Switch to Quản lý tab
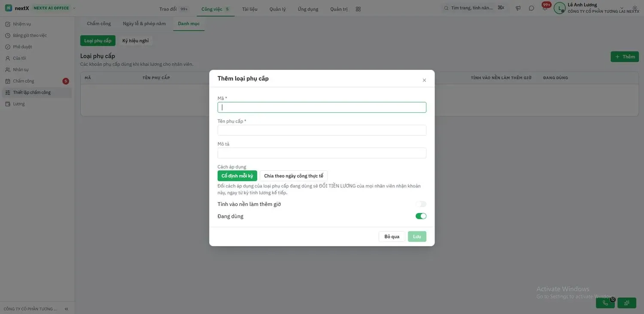Image resolution: width=644 pixels, height=314 pixels. click(x=278, y=9)
